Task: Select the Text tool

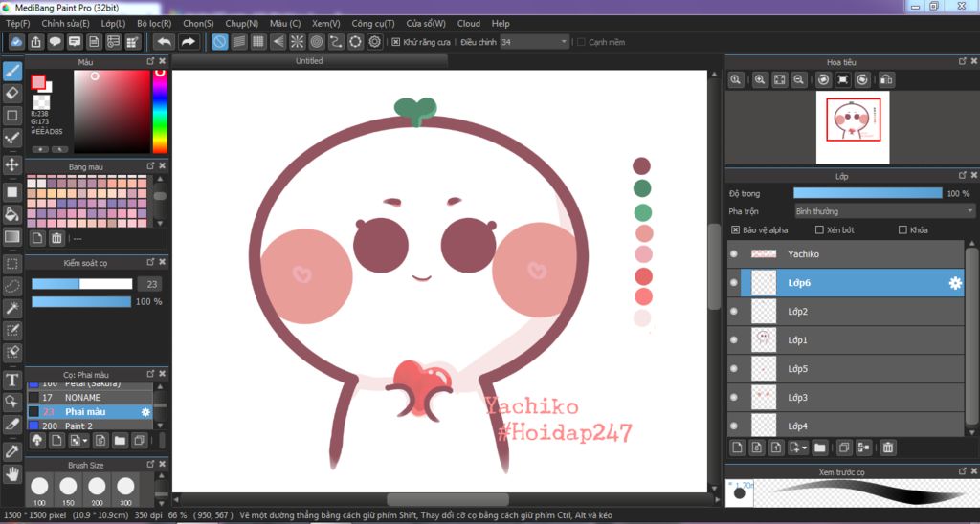Action: (x=11, y=379)
